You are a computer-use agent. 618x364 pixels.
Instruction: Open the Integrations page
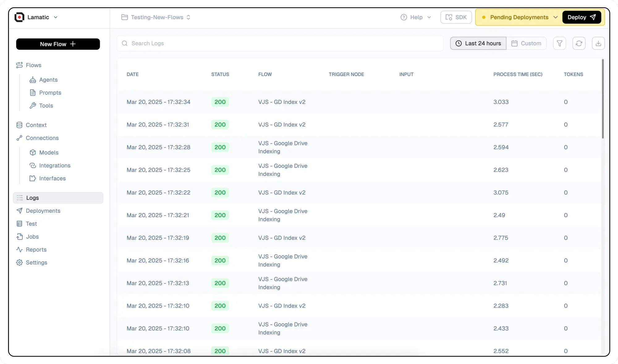(55, 165)
